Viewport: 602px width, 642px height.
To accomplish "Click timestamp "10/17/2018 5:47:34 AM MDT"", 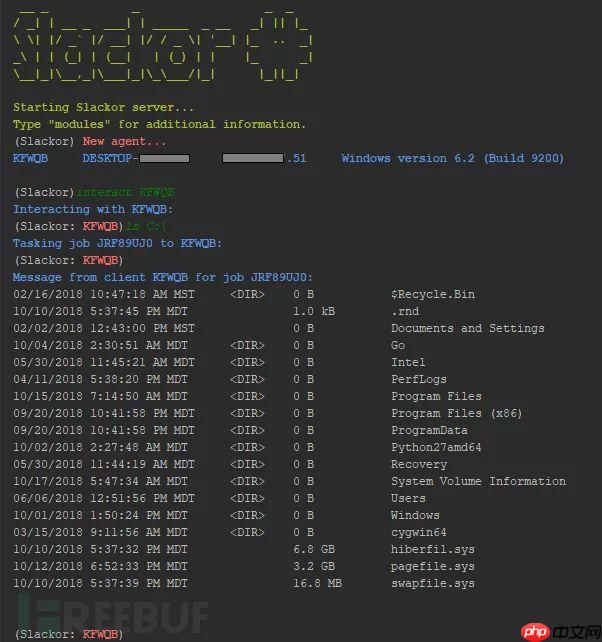I will pyautogui.click(x=100, y=481).
